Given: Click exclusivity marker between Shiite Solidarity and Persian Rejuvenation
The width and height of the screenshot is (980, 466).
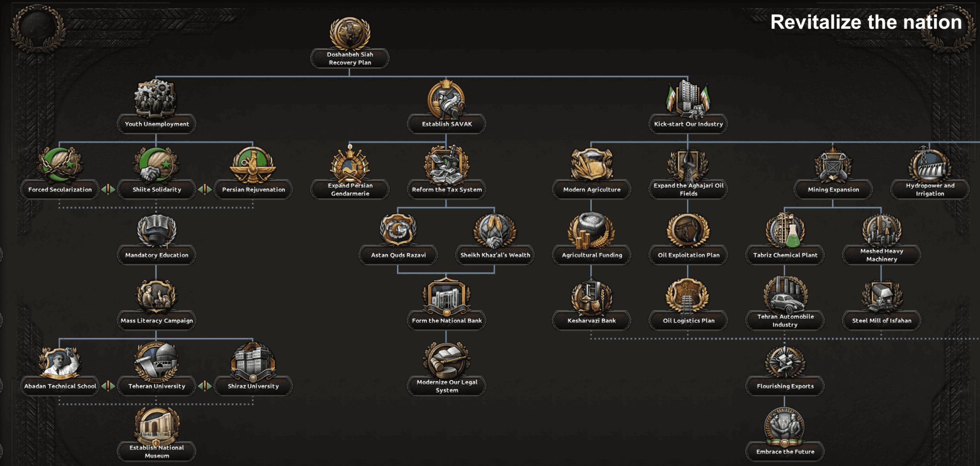Looking at the screenshot, I should pos(204,190).
